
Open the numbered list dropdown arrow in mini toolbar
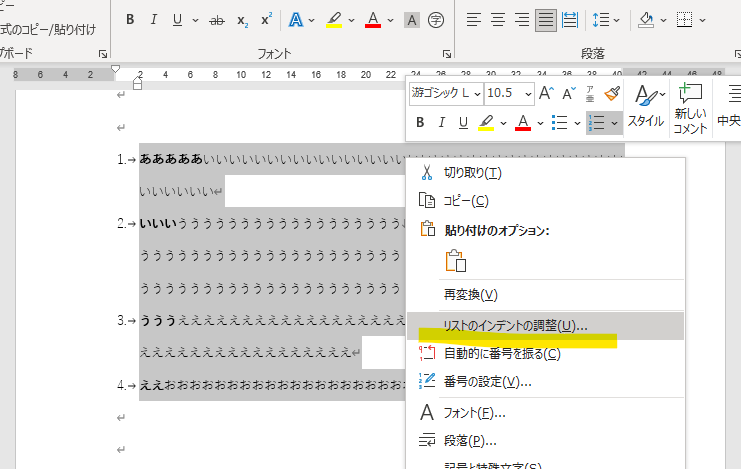(614, 122)
